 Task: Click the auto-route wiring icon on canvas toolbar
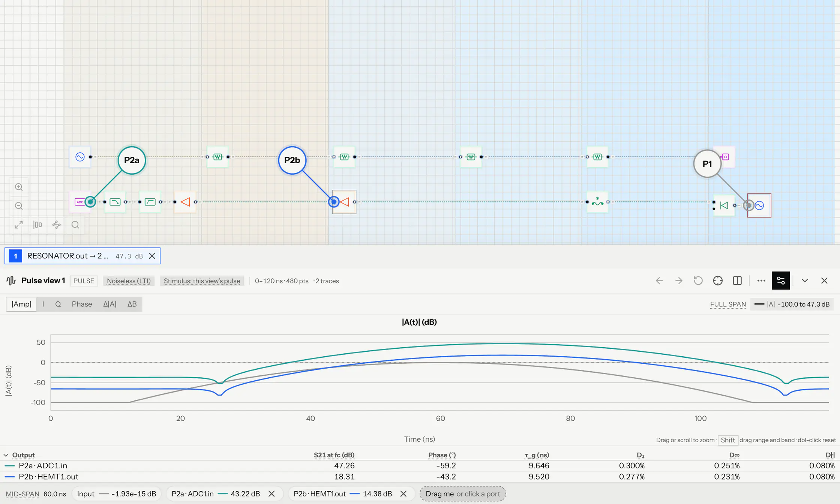click(x=57, y=225)
